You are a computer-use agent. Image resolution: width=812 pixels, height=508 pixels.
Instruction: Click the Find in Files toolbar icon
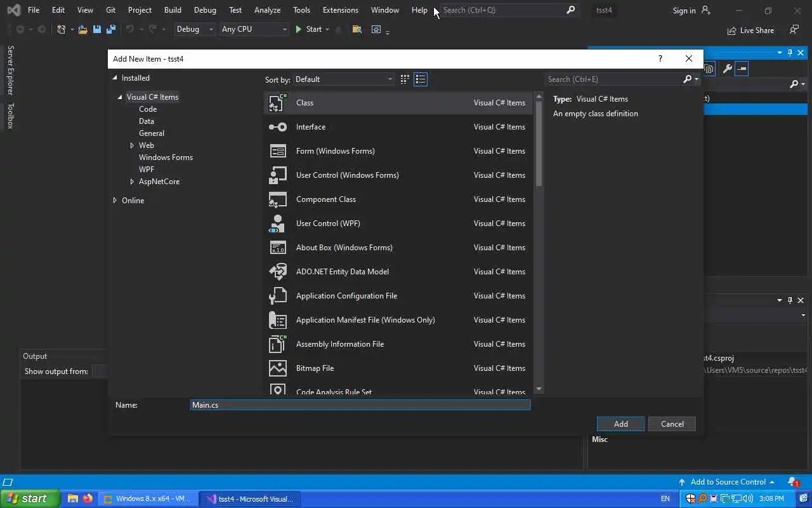357,29
